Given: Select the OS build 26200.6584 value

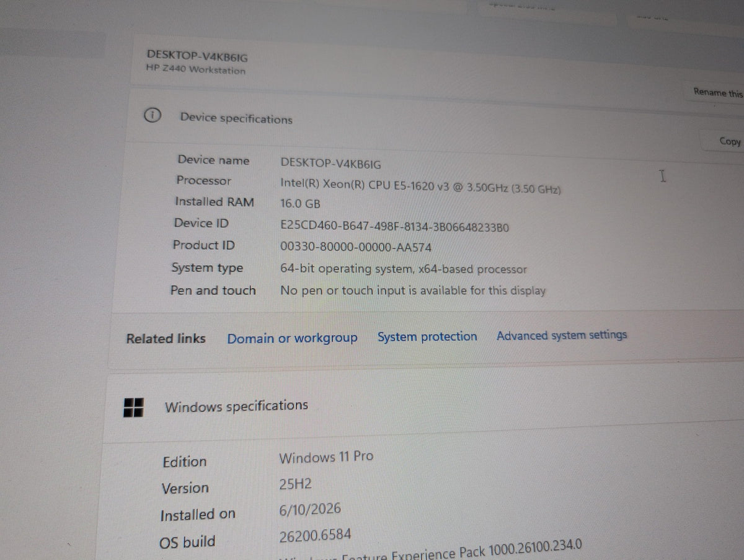Looking at the screenshot, I should click(316, 534).
